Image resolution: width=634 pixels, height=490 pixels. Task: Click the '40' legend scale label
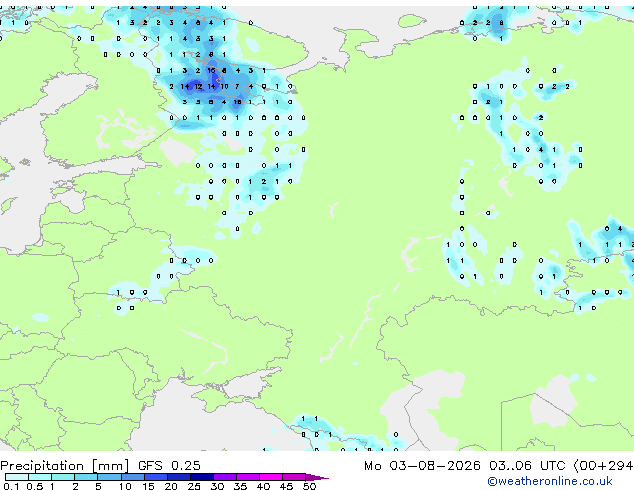click(263, 486)
